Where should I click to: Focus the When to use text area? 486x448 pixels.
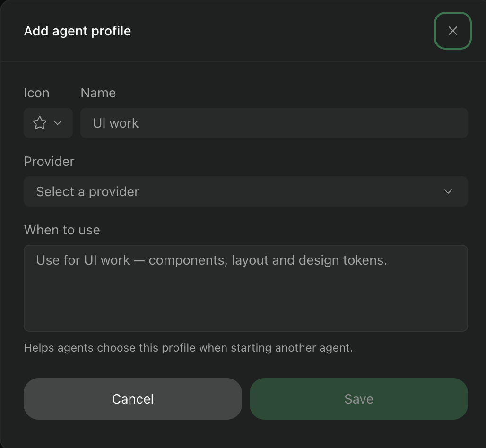tap(246, 288)
